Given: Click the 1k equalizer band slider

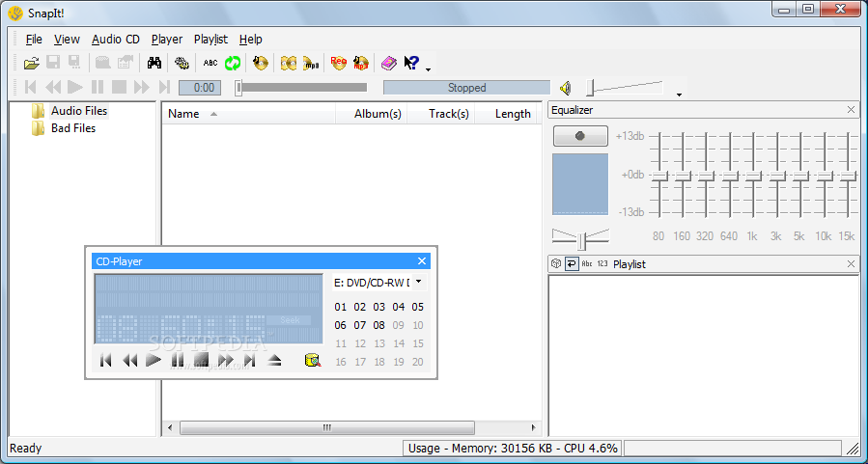Looking at the screenshot, I should point(753,176).
